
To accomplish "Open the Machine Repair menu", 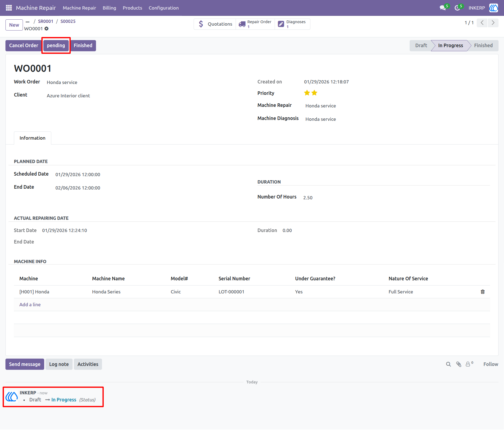I will pos(79,8).
